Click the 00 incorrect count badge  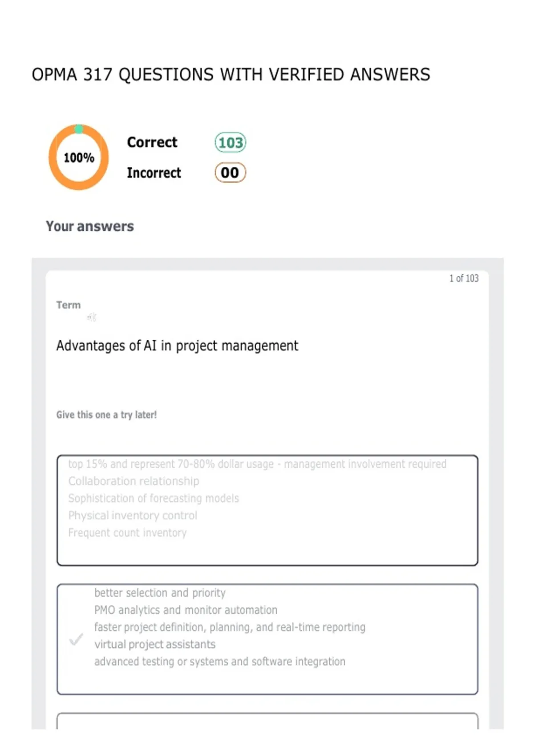(230, 173)
